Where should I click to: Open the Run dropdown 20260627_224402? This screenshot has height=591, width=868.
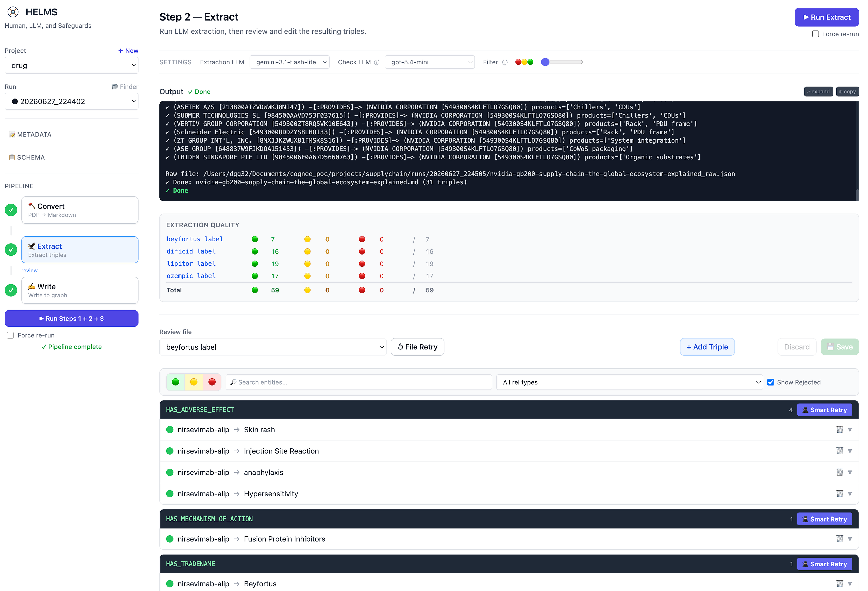pyautogui.click(x=71, y=101)
